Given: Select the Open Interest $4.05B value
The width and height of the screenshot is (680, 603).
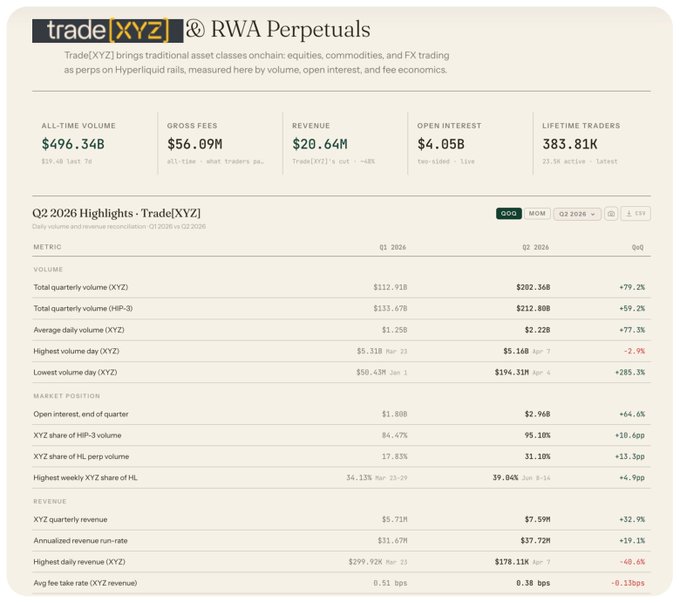Looking at the screenshot, I should [x=441, y=144].
